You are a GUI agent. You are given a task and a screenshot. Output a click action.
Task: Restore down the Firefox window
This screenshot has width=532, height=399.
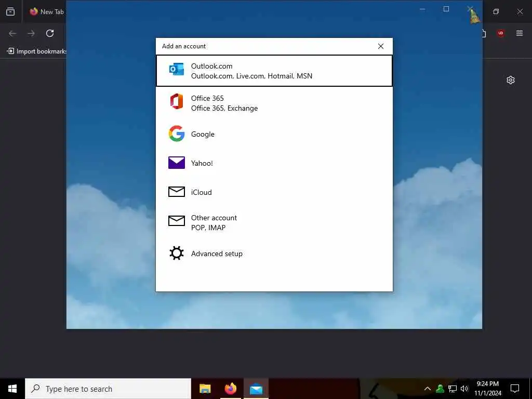coord(496,11)
